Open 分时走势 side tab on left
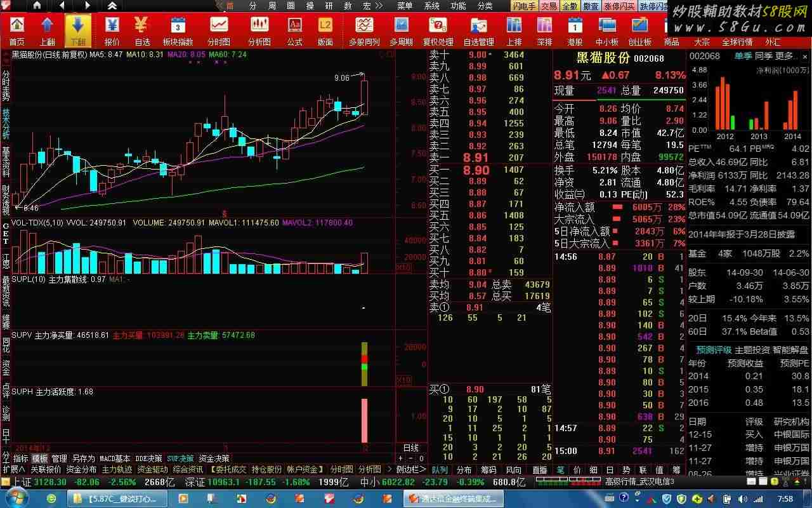The image size is (812, 508). click(6, 86)
